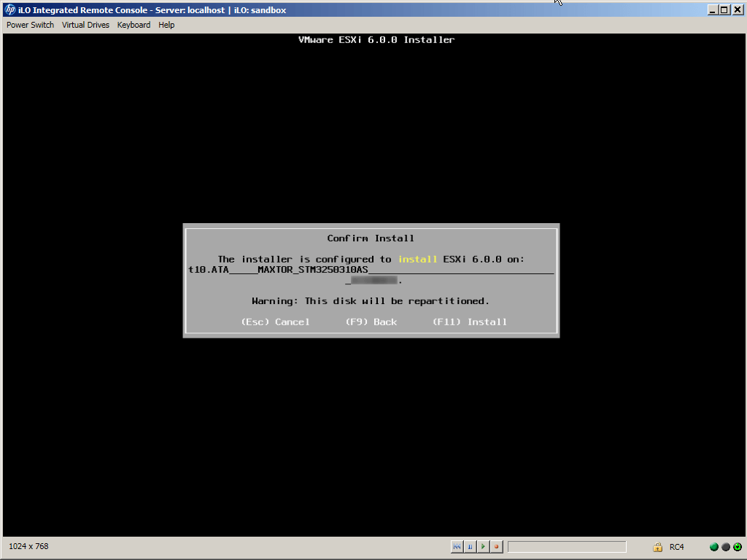The image size is (747, 560).
Task: Click the green power status icon
Action: 738,547
